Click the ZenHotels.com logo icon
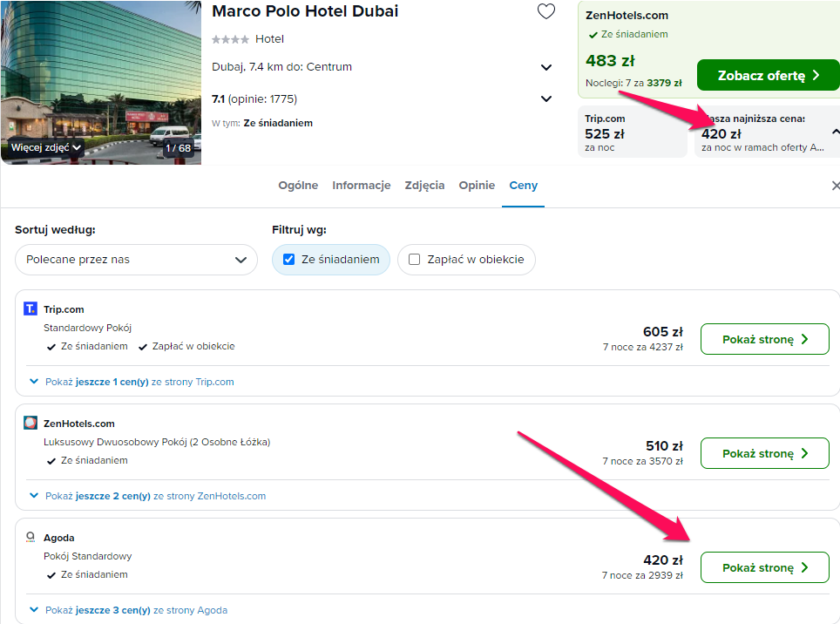Image resolution: width=840 pixels, height=624 pixels. pyautogui.click(x=30, y=423)
